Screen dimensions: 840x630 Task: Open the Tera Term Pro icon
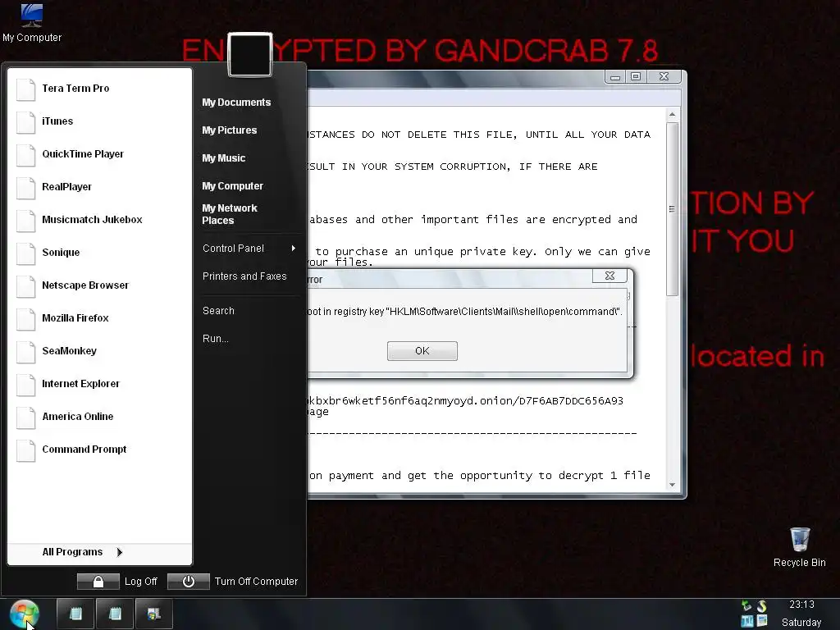click(25, 89)
